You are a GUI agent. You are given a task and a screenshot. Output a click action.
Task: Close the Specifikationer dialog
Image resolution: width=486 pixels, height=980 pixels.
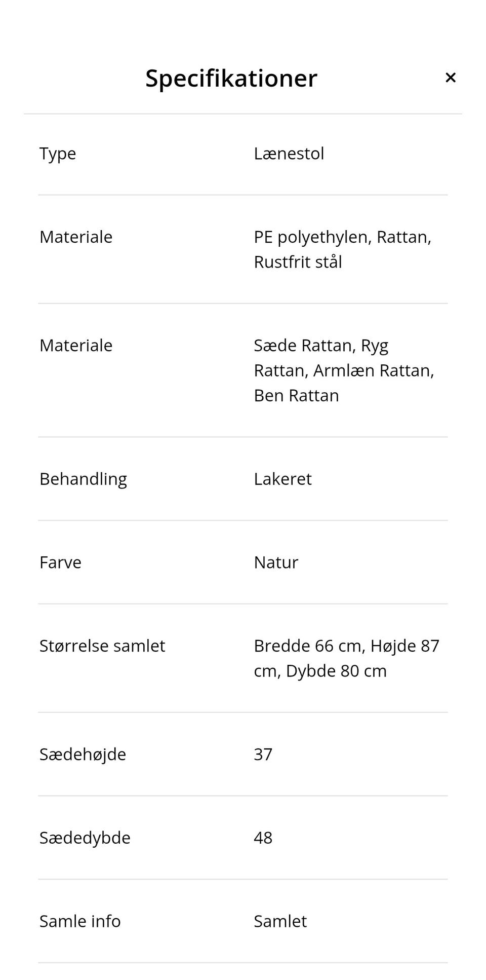[451, 78]
